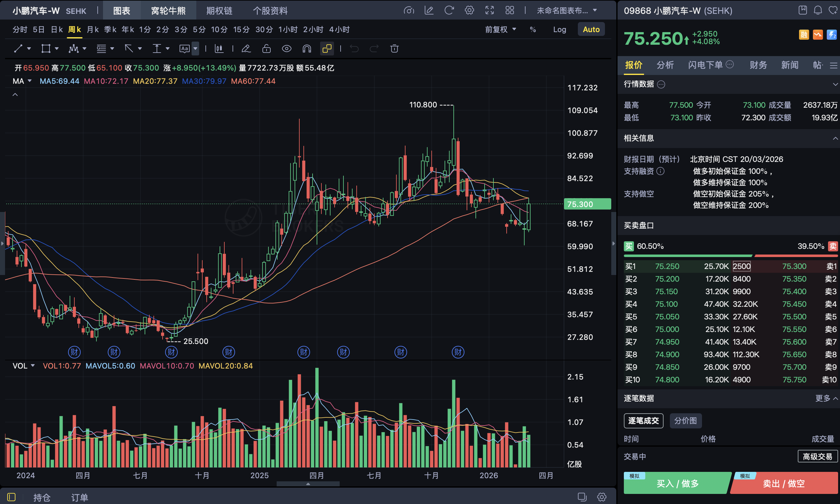Viewport: 840px width, 504px height.
Task: Click the trash icon to delete drawings
Action: click(x=394, y=49)
